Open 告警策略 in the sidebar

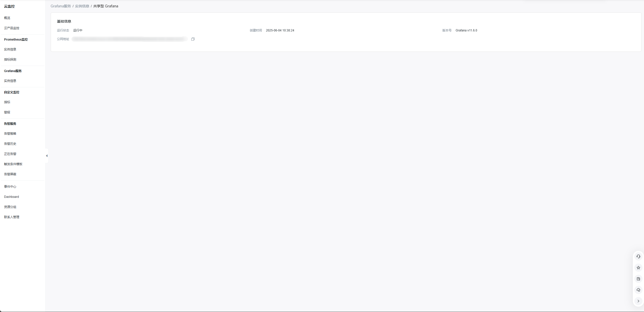click(x=10, y=134)
